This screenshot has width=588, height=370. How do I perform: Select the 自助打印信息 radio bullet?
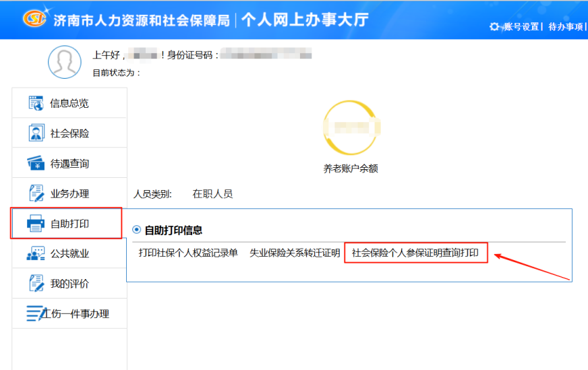pyautogui.click(x=136, y=230)
